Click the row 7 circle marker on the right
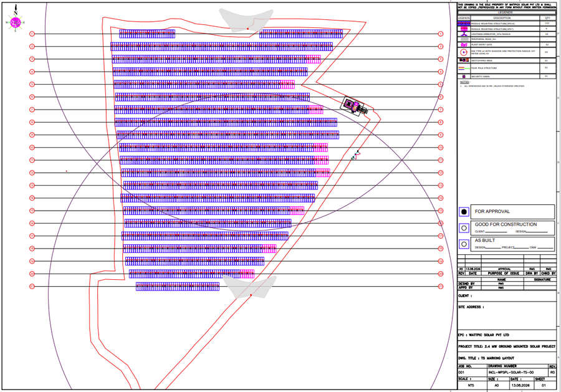 tap(441, 110)
